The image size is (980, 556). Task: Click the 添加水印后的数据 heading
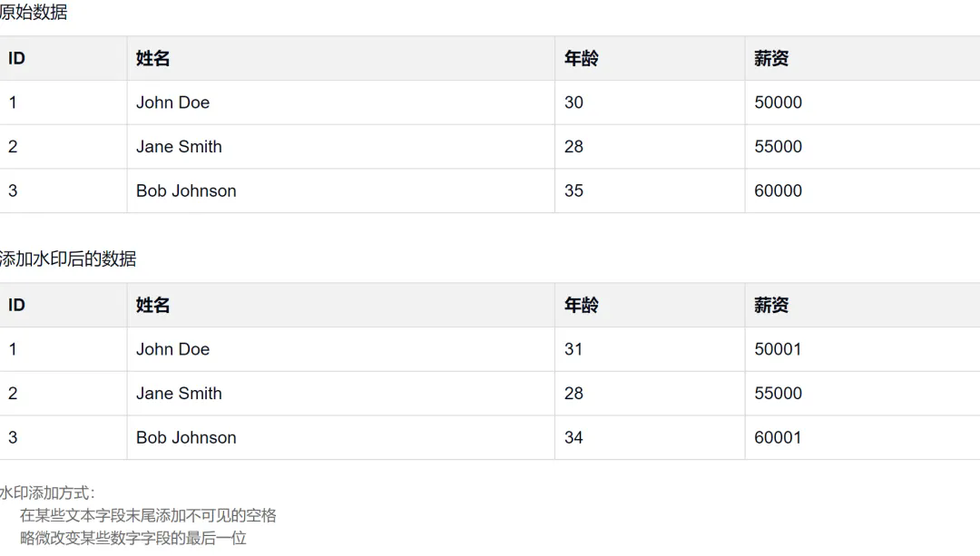(68, 258)
